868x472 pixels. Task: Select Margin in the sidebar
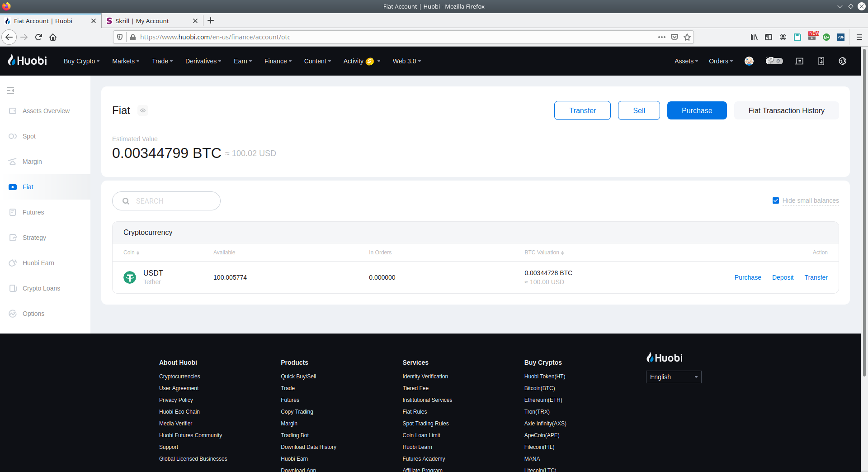45,162
